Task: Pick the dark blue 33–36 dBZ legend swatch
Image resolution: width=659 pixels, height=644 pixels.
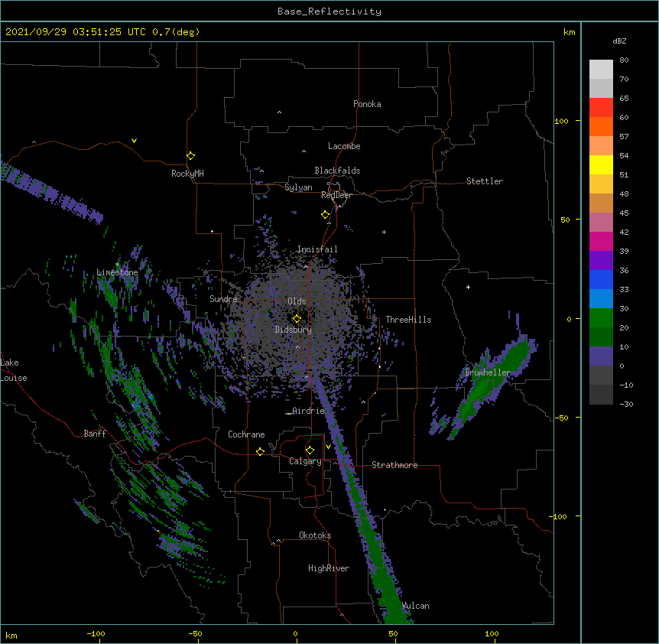Action: [x=601, y=280]
